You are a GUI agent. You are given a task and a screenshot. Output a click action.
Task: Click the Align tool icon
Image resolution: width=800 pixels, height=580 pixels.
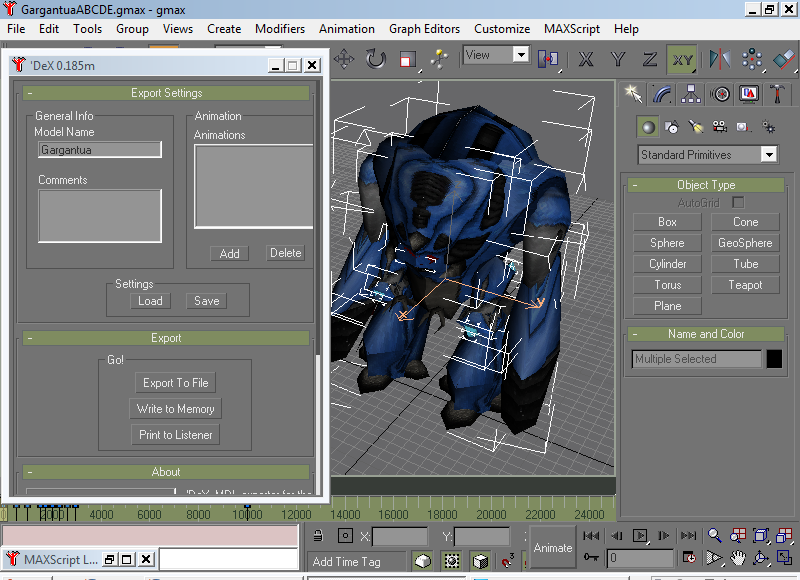[783, 60]
